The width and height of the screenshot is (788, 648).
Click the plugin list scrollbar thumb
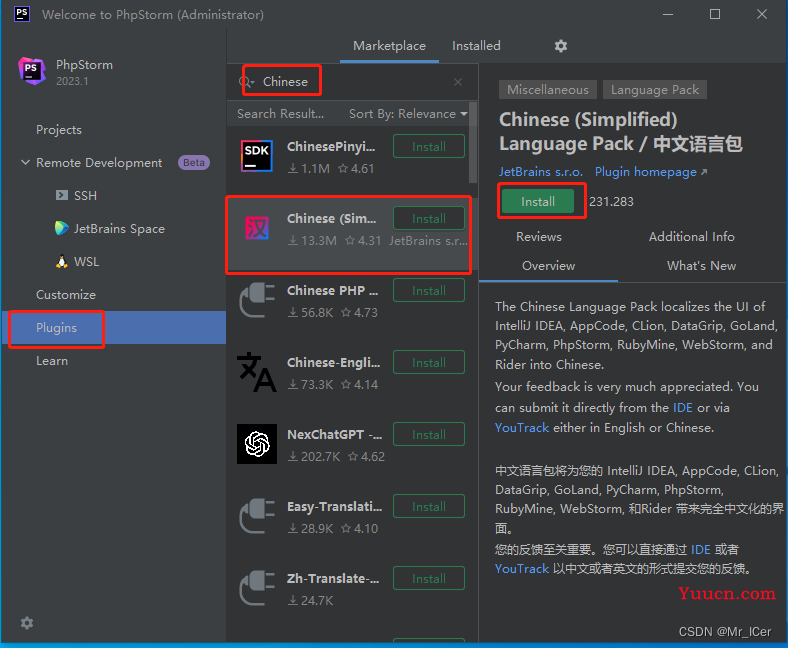click(x=472, y=143)
